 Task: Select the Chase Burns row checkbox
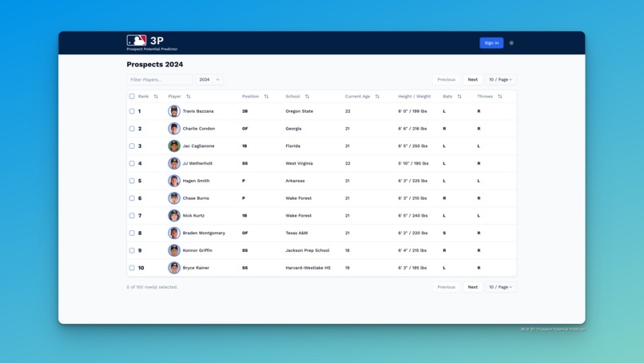click(132, 198)
